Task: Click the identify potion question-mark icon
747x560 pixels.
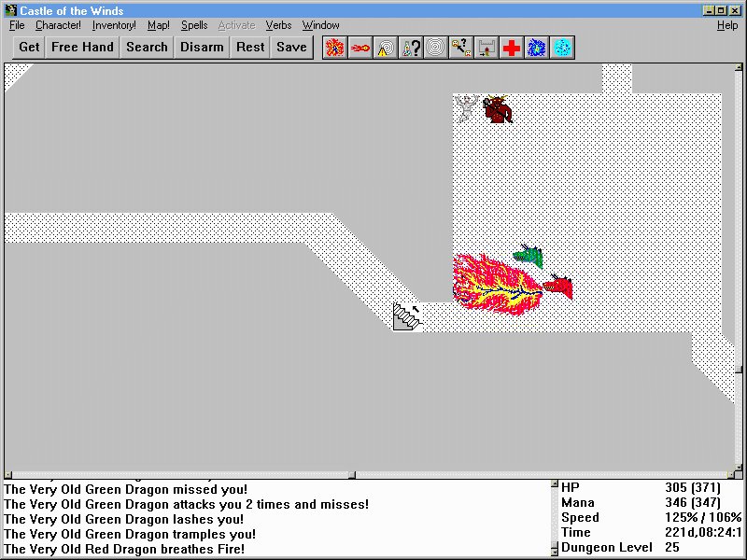Action: 410,48
